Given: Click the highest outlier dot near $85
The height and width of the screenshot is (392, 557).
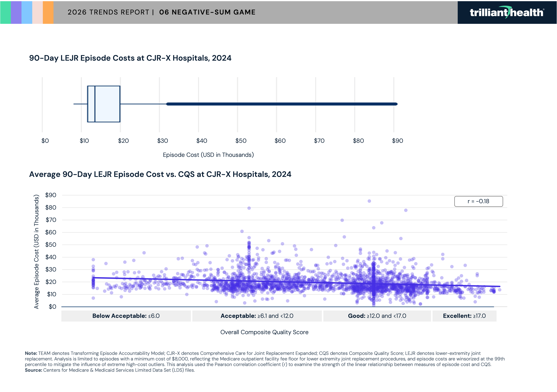Looking at the screenshot, I should (x=369, y=201).
